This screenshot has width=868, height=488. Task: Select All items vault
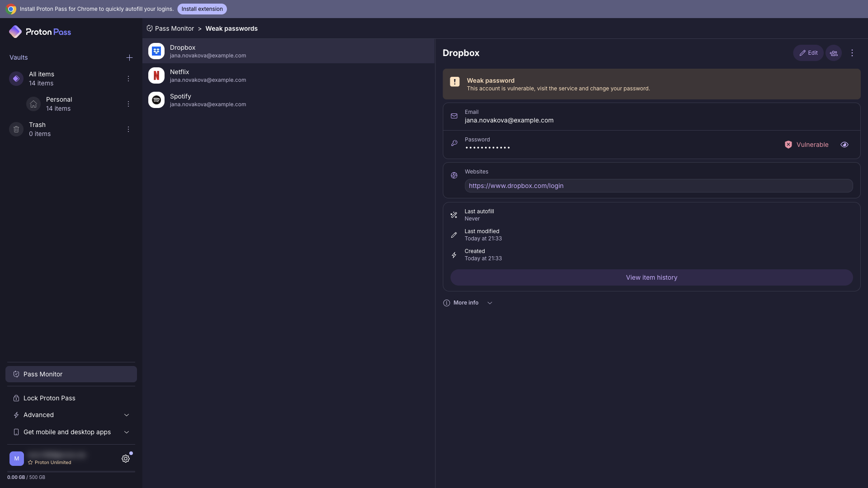click(x=71, y=79)
